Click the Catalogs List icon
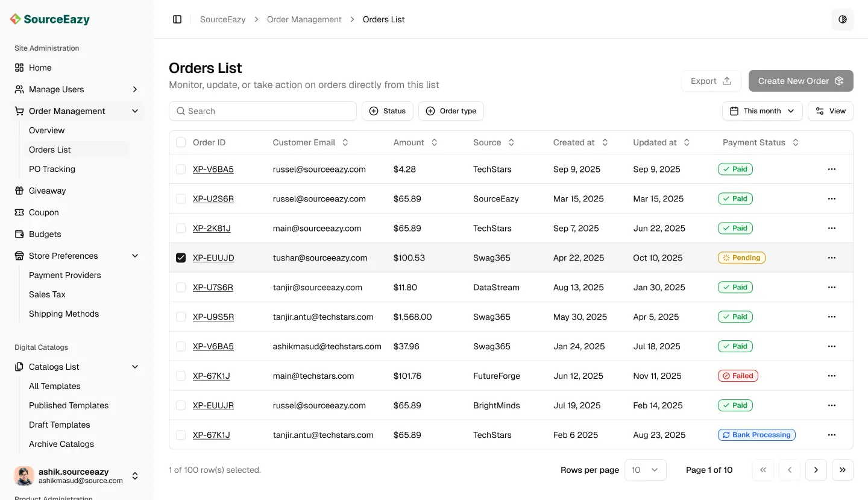868x500 pixels. (19, 367)
